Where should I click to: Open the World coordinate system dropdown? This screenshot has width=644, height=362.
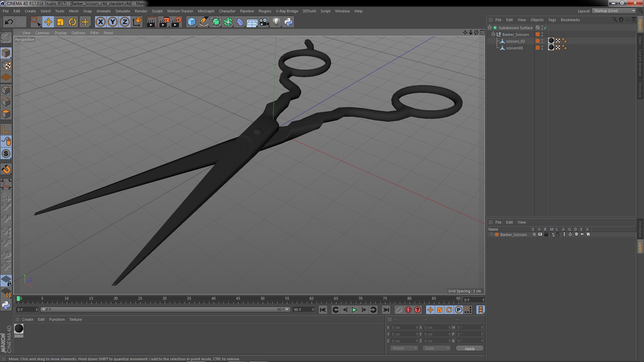click(404, 348)
